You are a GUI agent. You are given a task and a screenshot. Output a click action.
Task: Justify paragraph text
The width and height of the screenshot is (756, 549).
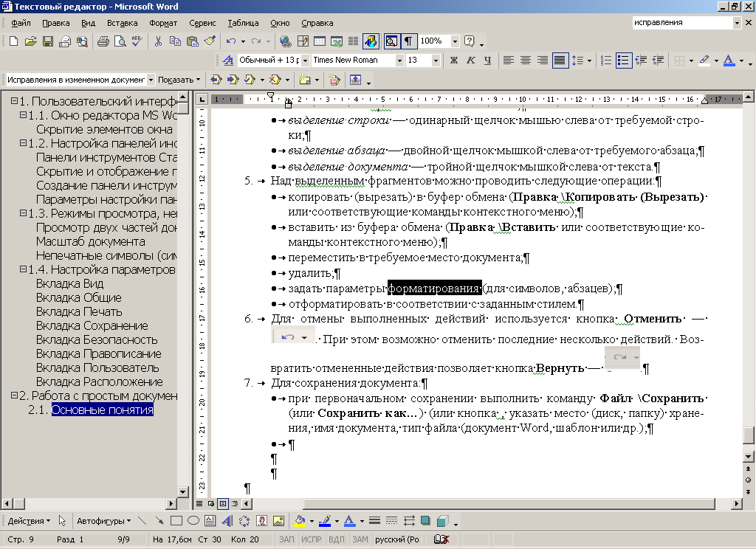click(560, 61)
